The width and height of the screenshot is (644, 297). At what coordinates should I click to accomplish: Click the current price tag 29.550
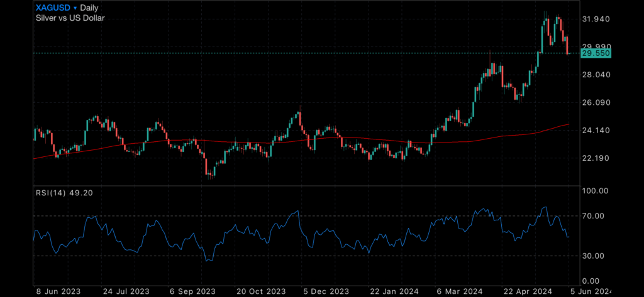(596, 53)
